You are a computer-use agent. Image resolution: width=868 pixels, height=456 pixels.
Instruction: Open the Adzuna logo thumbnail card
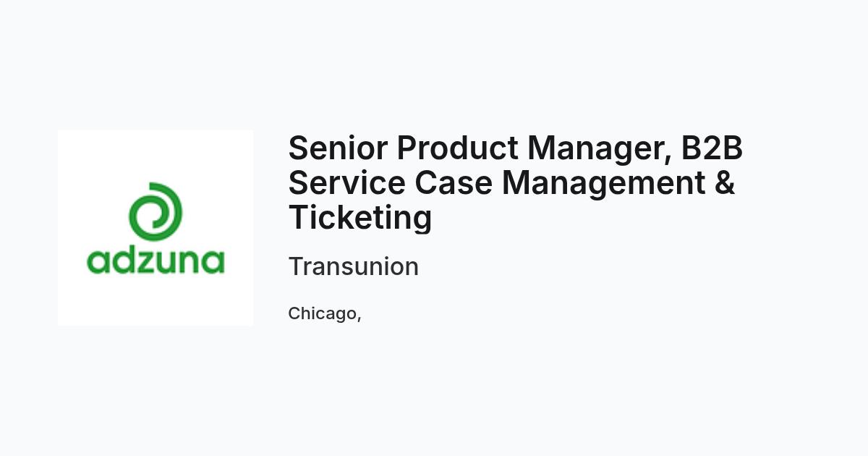[x=156, y=228]
